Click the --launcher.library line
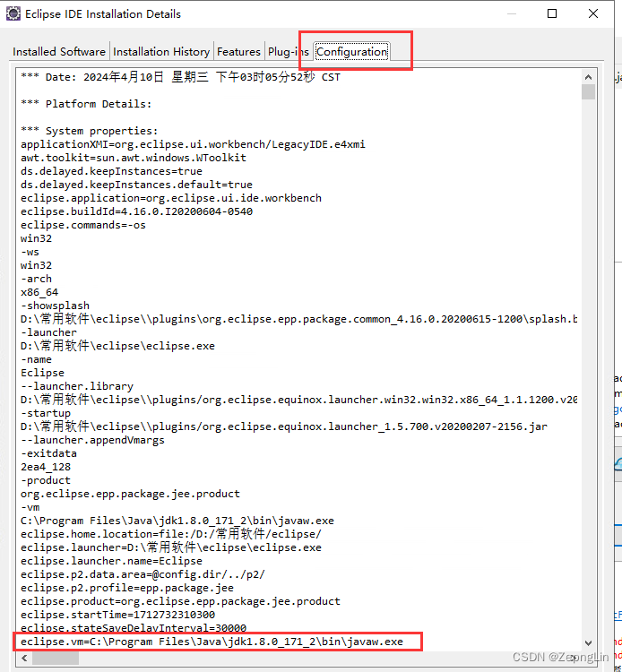This screenshot has height=672, width=622. click(77, 386)
